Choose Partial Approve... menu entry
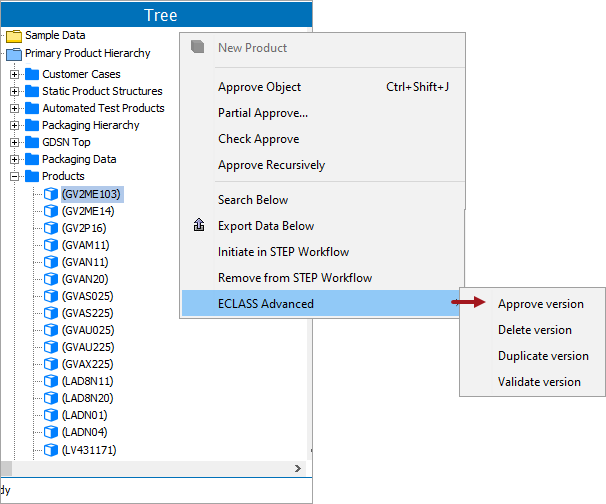 [x=322, y=113]
